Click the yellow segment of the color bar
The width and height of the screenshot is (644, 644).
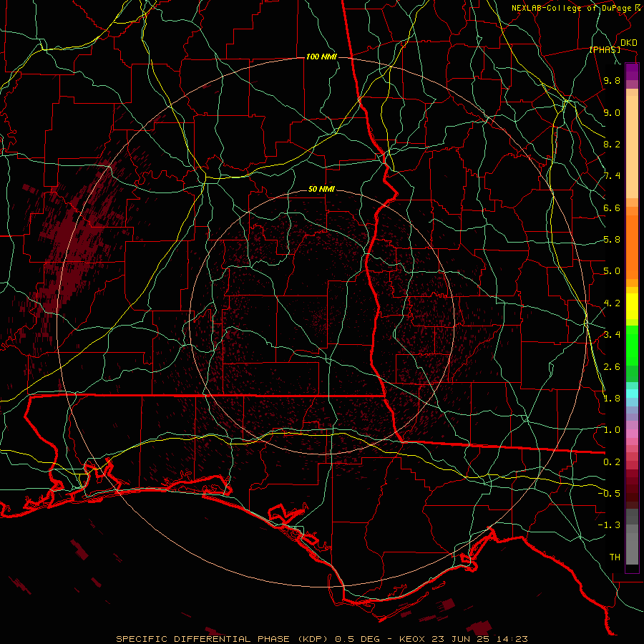coord(632,306)
